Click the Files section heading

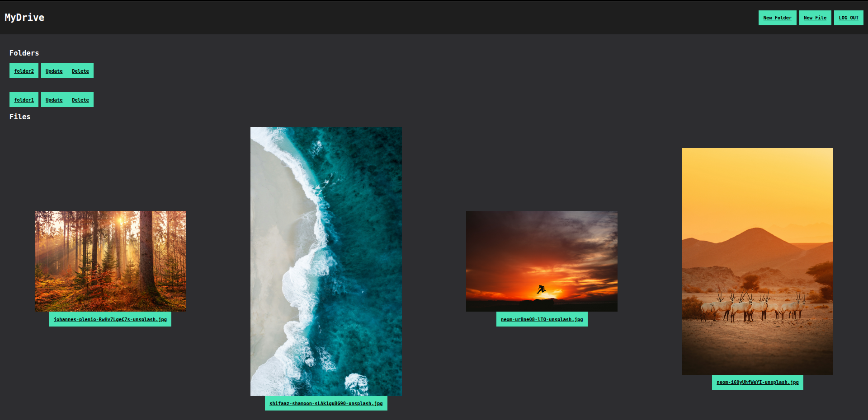[20, 117]
